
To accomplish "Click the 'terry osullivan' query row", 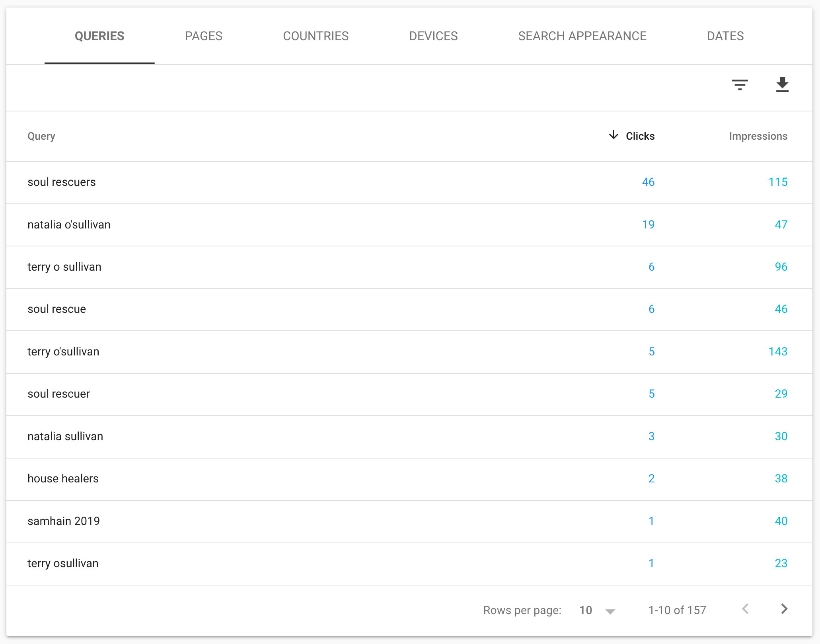I will tap(409, 564).
